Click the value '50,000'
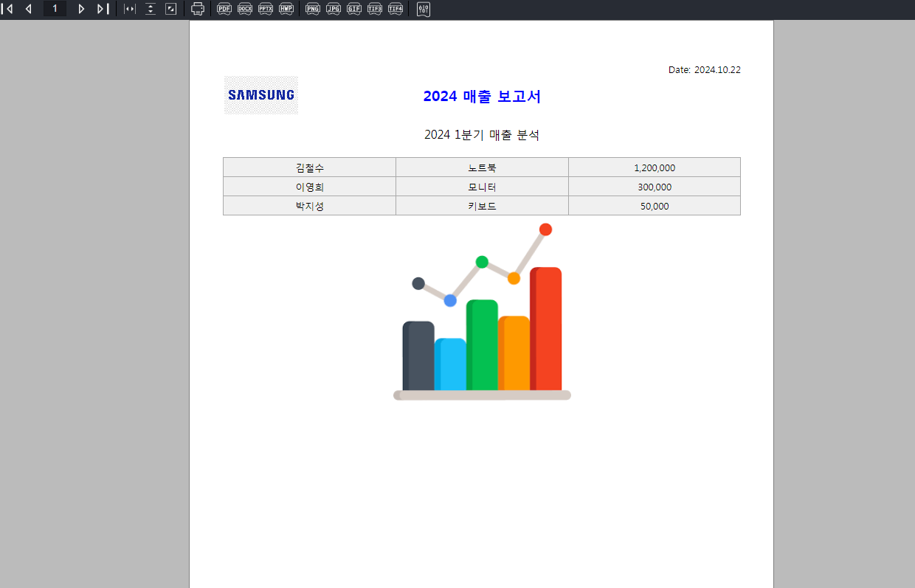Image resolution: width=915 pixels, height=588 pixels. point(655,206)
